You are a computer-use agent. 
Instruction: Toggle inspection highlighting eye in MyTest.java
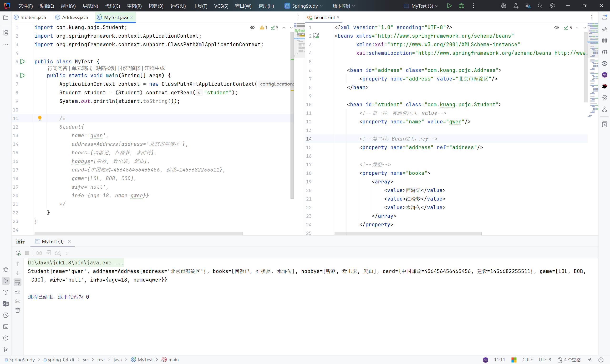click(x=252, y=28)
